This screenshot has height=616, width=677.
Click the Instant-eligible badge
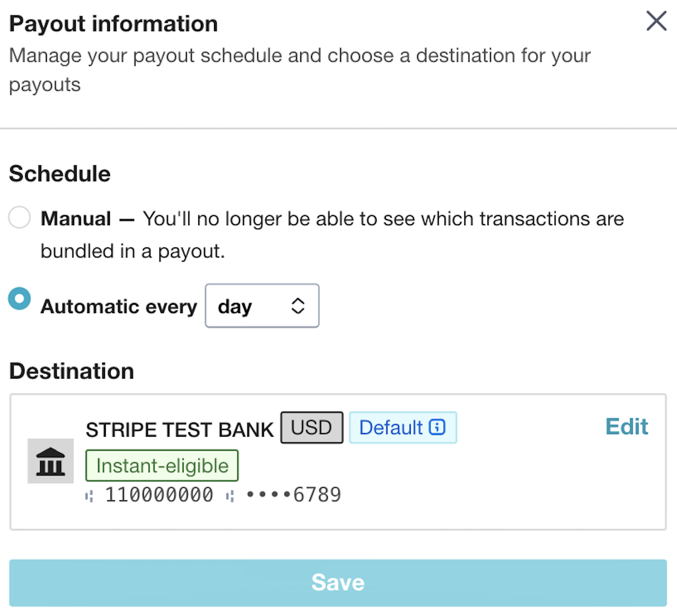click(162, 466)
